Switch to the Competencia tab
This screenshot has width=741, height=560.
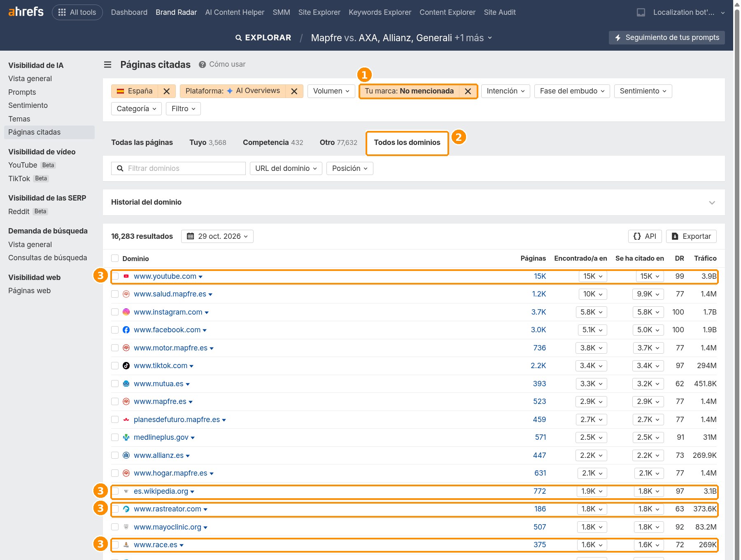pyautogui.click(x=273, y=142)
